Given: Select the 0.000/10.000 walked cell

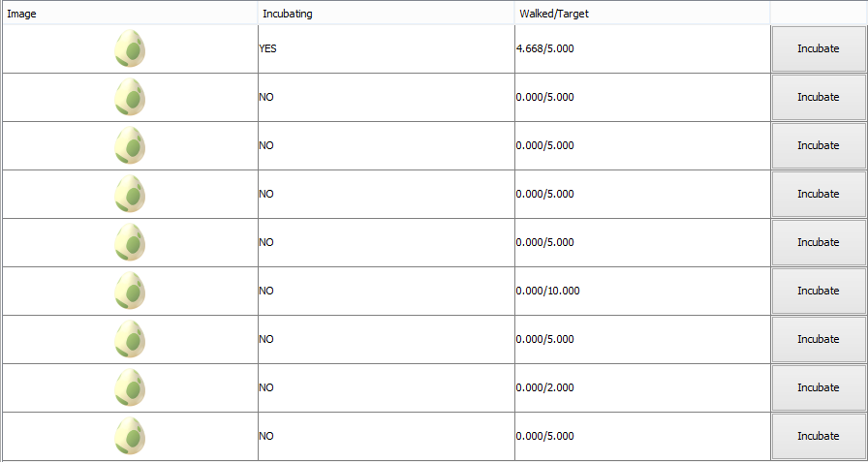Looking at the screenshot, I should tap(642, 291).
